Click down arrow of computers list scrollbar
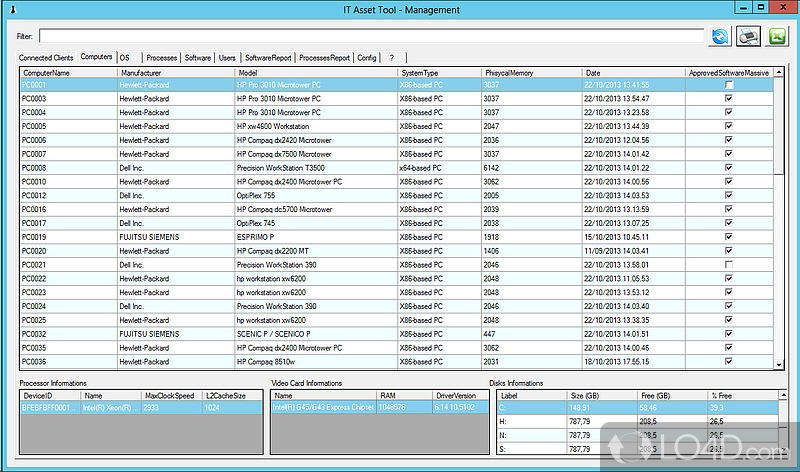Image resolution: width=800 pixels, height=472 pixels. pyautogui.click(x=779, y=364)
